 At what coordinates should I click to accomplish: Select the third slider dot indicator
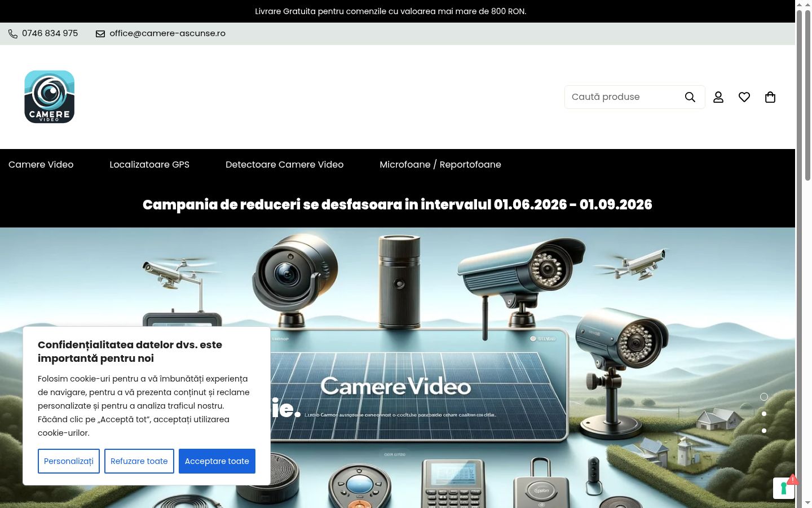tap(764, 431)
